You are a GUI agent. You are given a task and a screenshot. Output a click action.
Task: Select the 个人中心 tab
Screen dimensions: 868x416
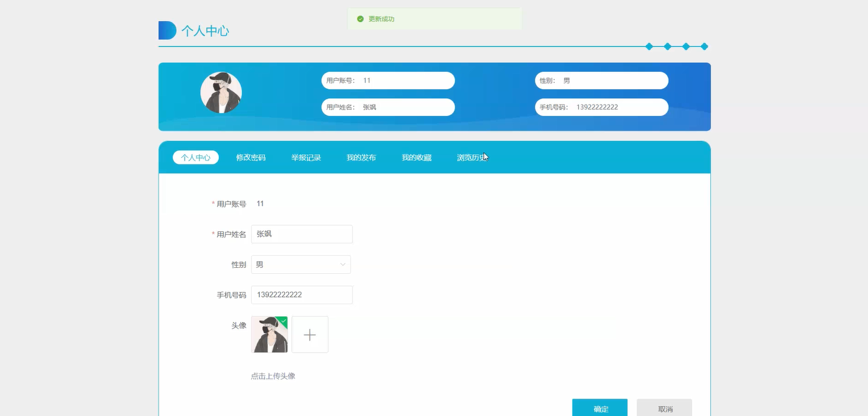point(195,157)
